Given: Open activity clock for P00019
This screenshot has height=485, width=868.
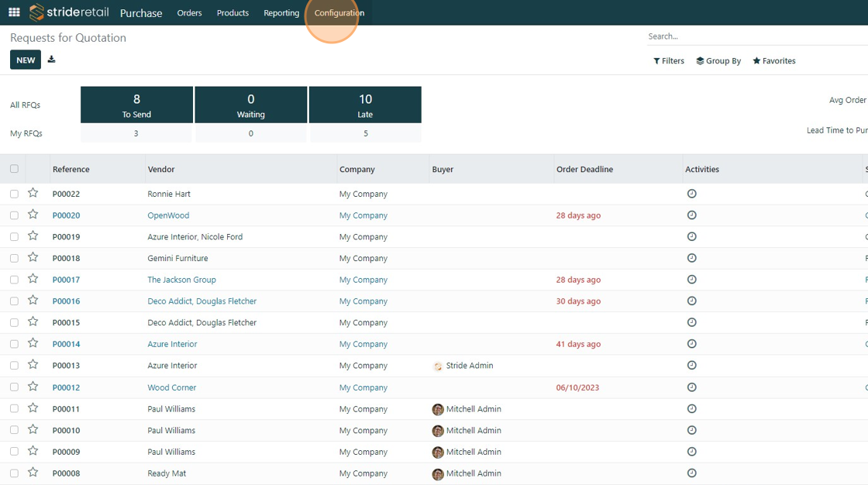Looking at the screenshot, I should tap(691, 236).
